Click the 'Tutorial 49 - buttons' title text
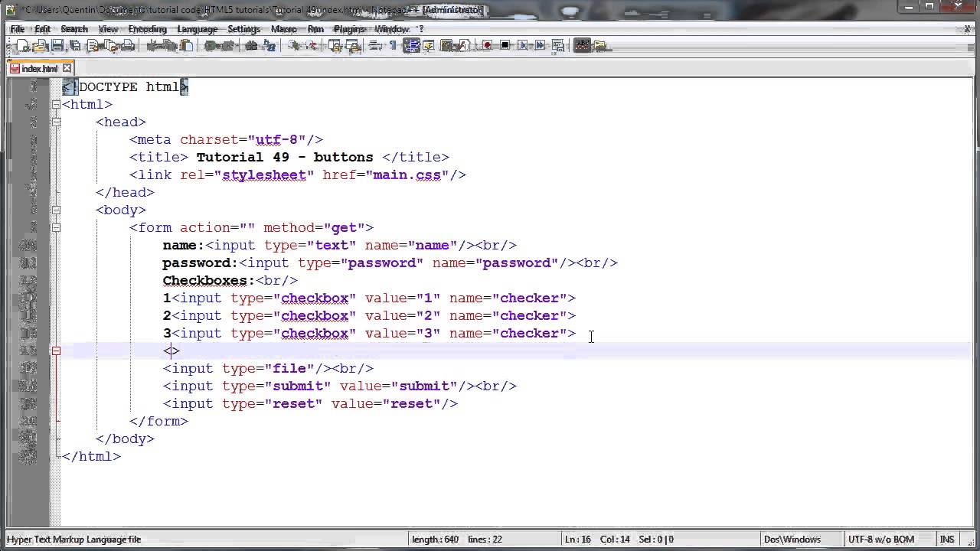The image size is (980, 551). tap(285, 157)
